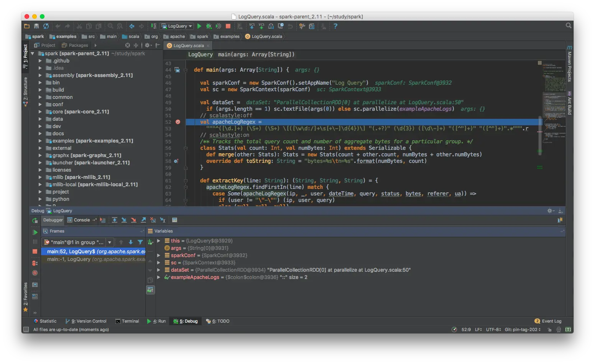Click the Resume Program icon in debug panel
Image resolution: width=595 pixels, height=364 pixels.
pos(35,231)
